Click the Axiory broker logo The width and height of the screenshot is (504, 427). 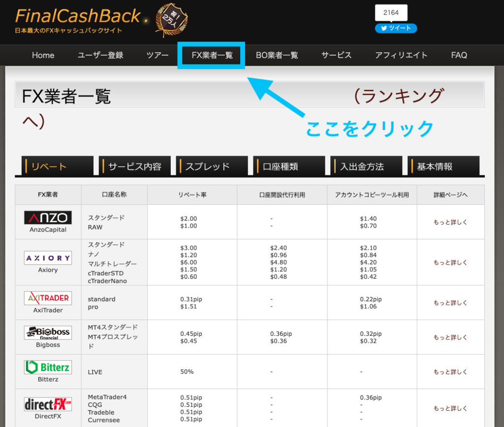tap(48, 258)
